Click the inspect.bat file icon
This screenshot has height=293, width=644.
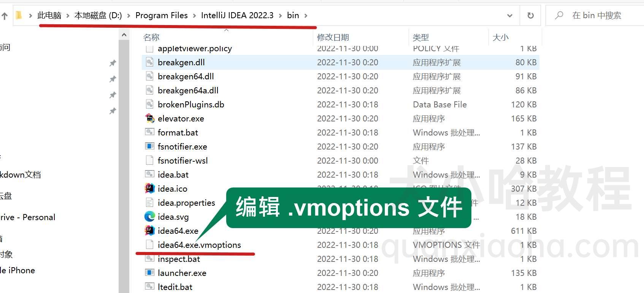pyautogui.click(x=150, y=259)
